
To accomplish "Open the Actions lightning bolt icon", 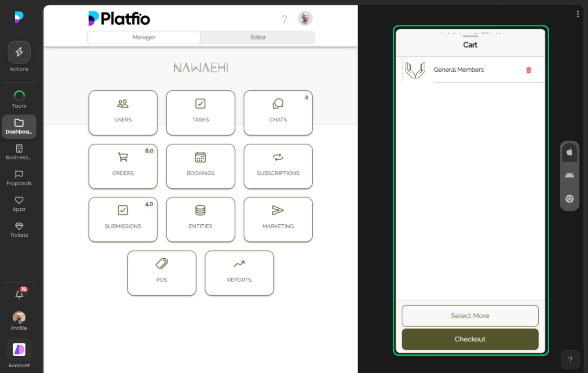I will tap(19, 53).
